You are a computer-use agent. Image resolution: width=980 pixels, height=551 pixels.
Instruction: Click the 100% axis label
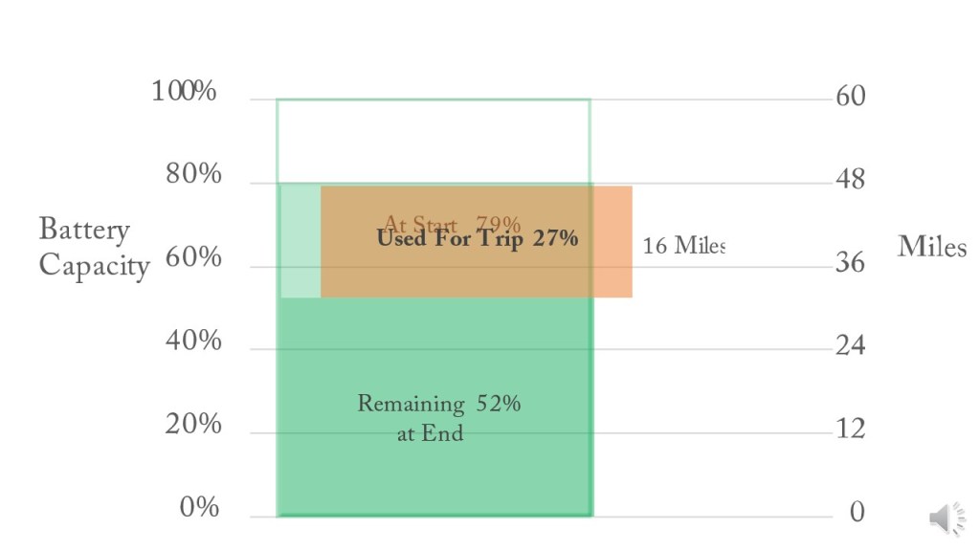click(184, 92)
